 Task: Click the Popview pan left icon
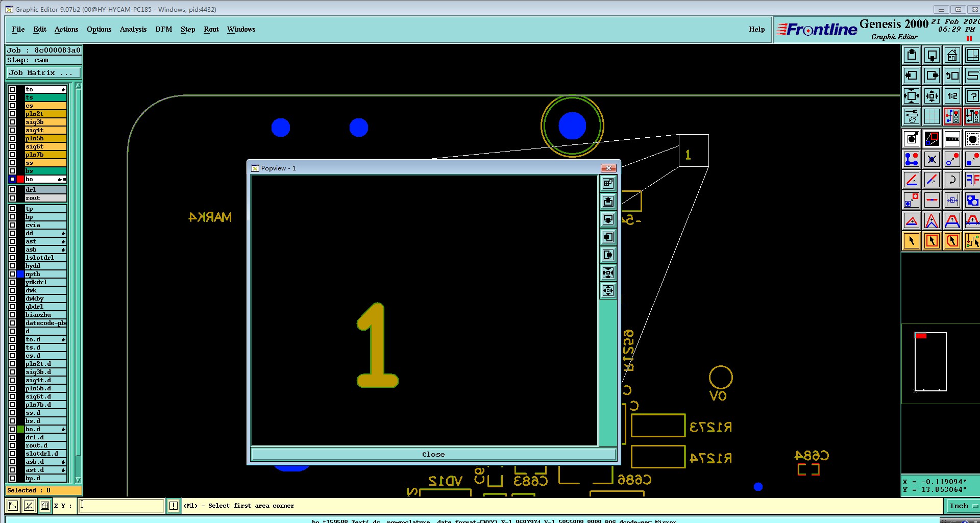(608, 237)
